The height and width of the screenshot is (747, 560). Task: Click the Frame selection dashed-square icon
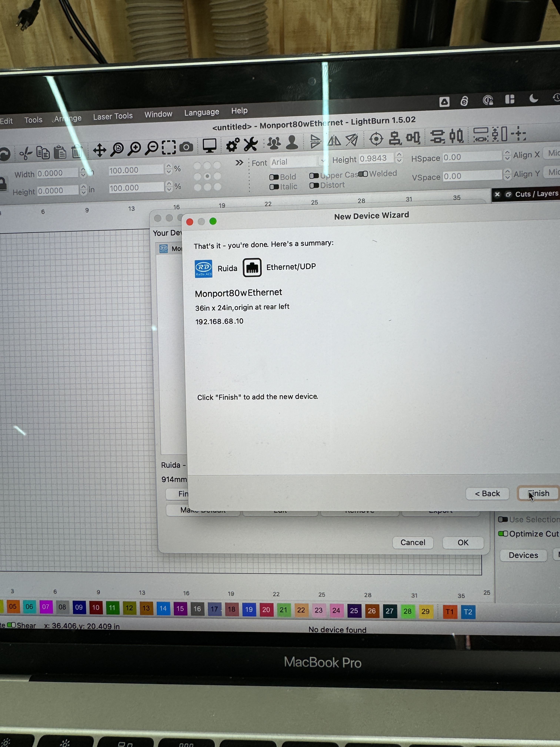click(169, 147)
